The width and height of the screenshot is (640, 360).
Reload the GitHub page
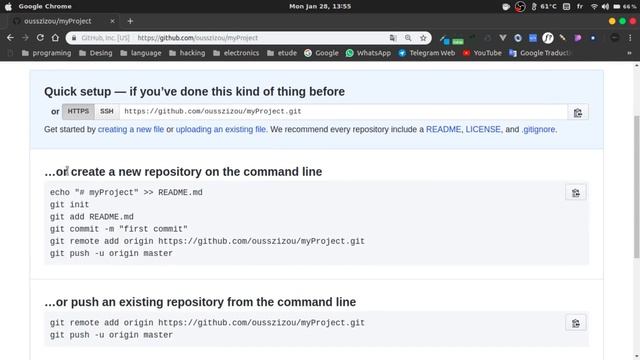pos(40,38)
